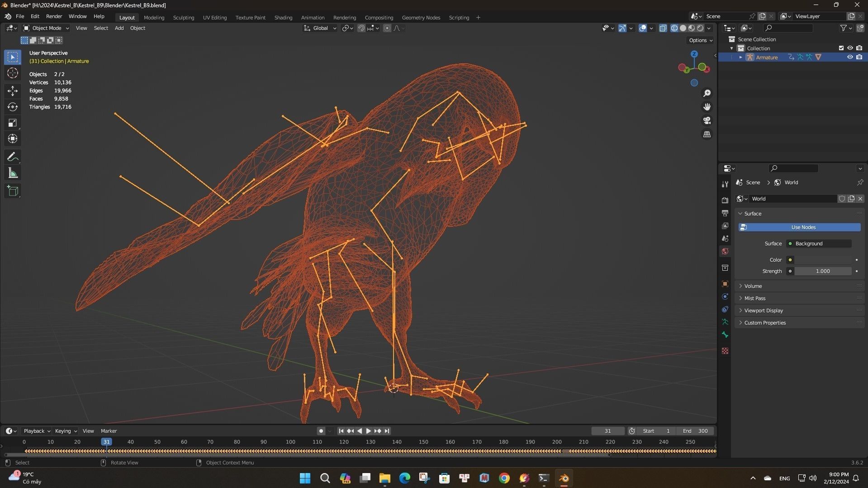Toggle camera view in viewport
The height and width of the screenshot is (488, 868).
click(707, 121)
